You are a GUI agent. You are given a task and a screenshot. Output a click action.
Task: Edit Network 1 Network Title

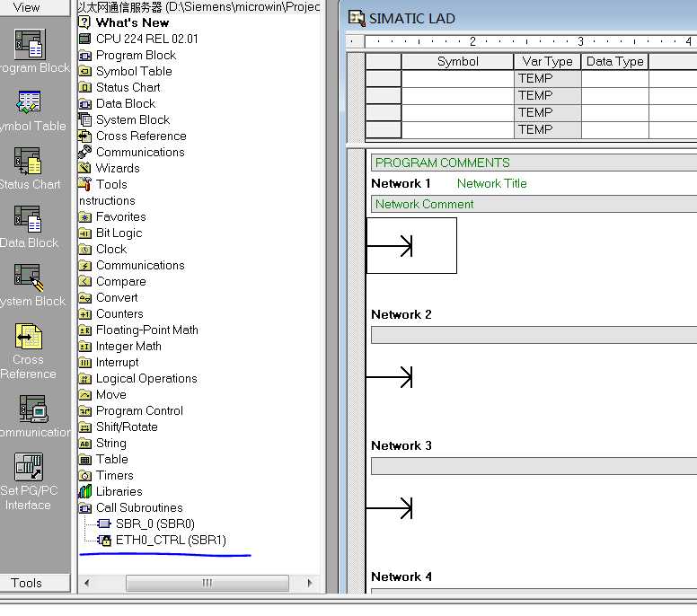[x=491, y=183]
